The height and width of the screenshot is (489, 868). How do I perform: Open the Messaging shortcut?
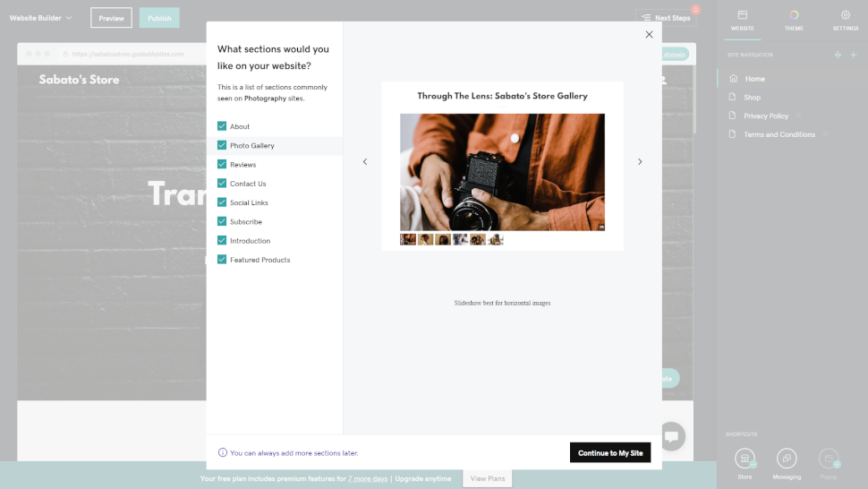coord(787,464)
